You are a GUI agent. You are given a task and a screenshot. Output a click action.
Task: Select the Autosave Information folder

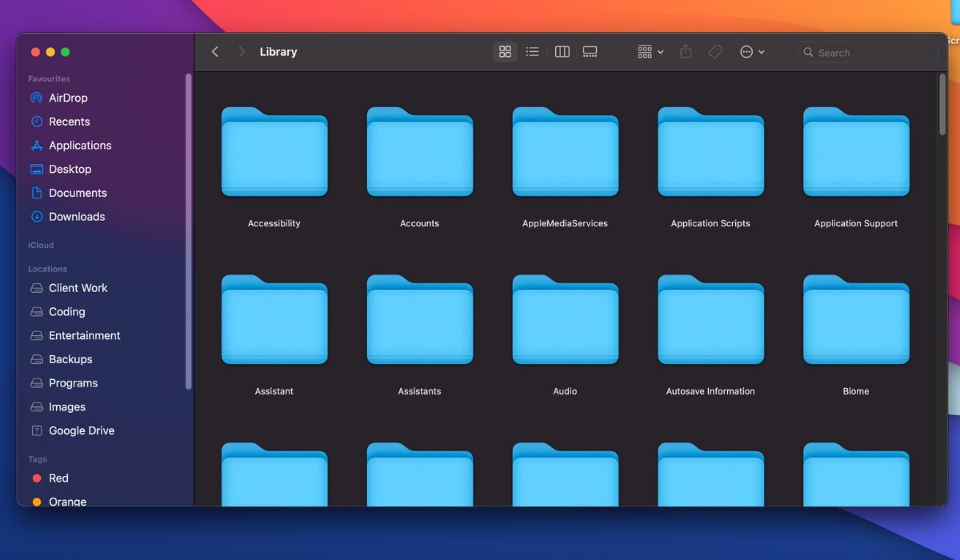(x=711, y=320)
